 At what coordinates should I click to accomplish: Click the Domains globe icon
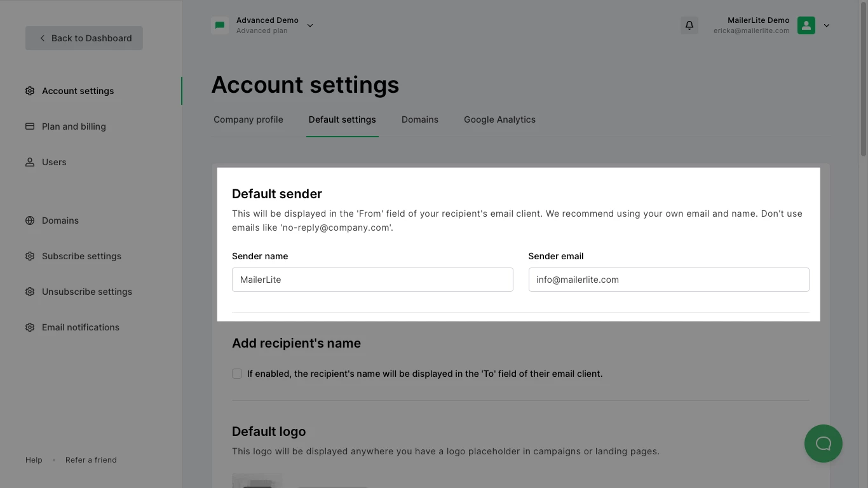tap(30, 220)
